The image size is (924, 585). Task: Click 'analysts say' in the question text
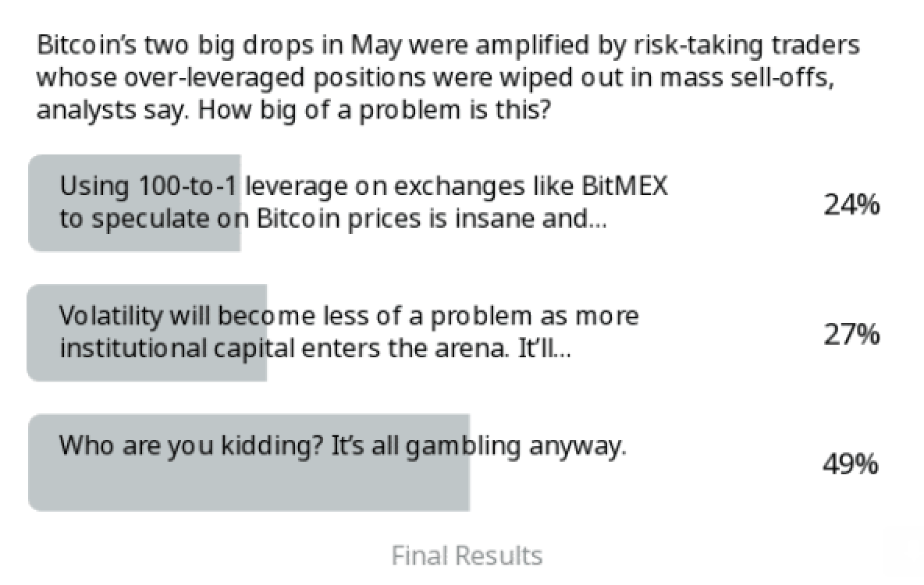[112, 110]
